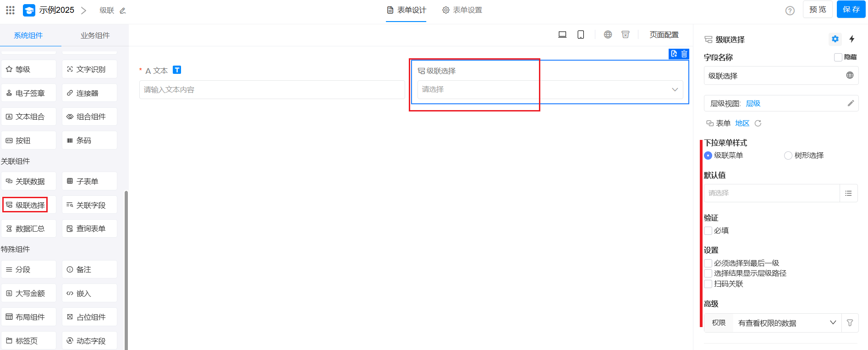
Task: Open the 默认值 list selector
Action: point(848,193)
